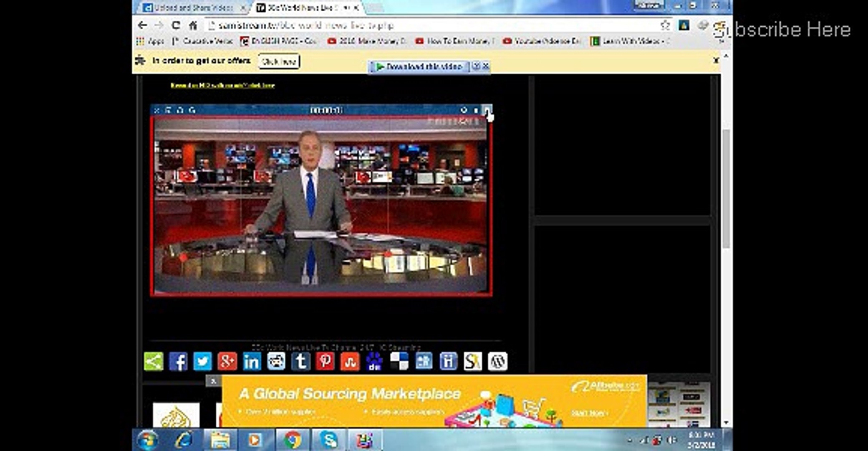The image size is (868, 451).
Task: Click the scrollbar down arrow
Action: coord(726,423)
